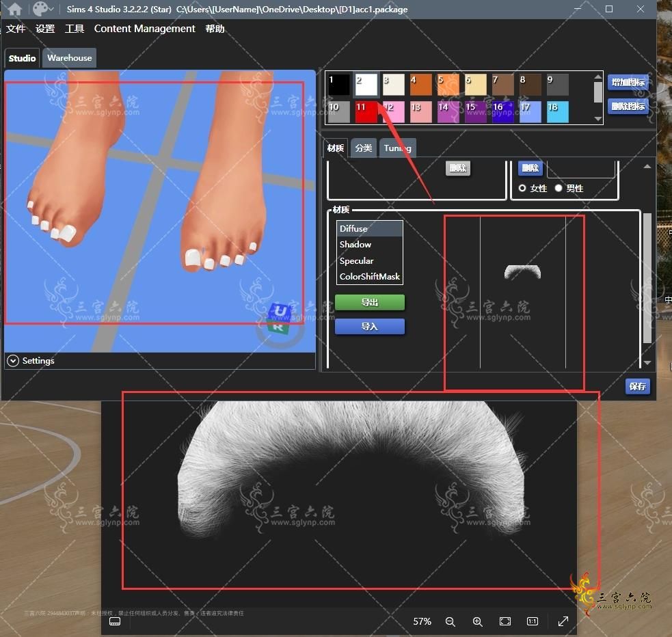This screenshot has height=637, width=672.
Task: Select the 女性 radio button
Action: (x=522, y=188)
